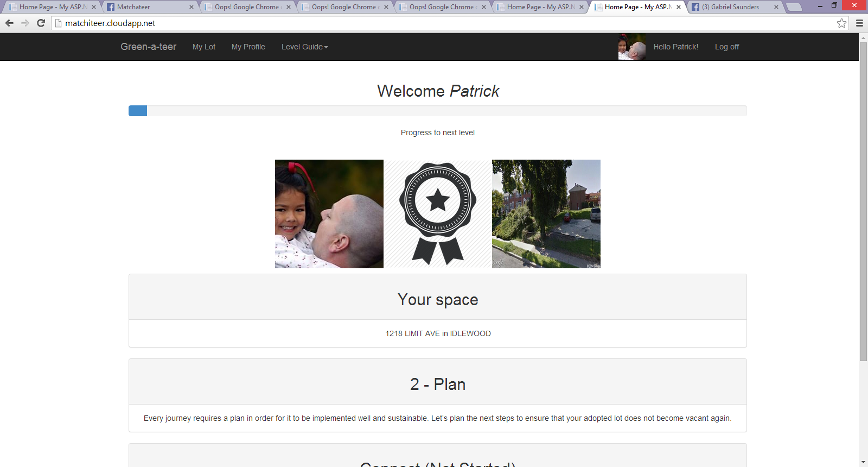Click the street view lot photo

click(x=546, y=214)
